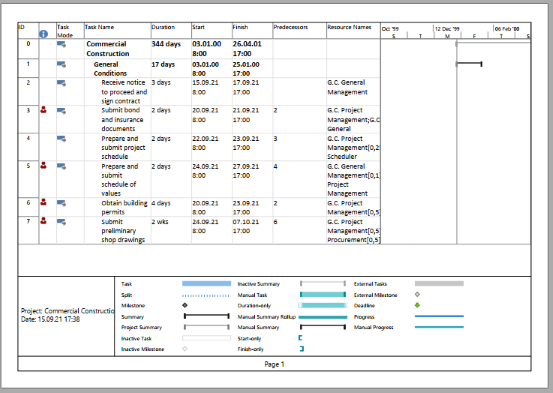Click the task mode icon for General Conditions row
553x393 pixels.
61,65
